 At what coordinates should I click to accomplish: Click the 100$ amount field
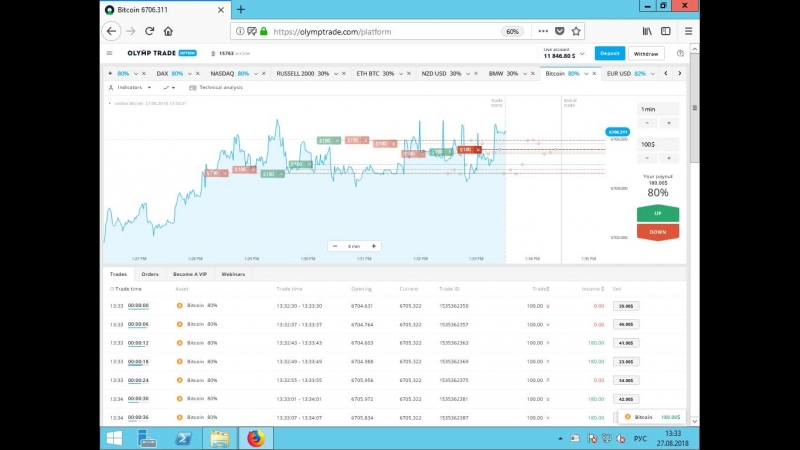(658, 144)
